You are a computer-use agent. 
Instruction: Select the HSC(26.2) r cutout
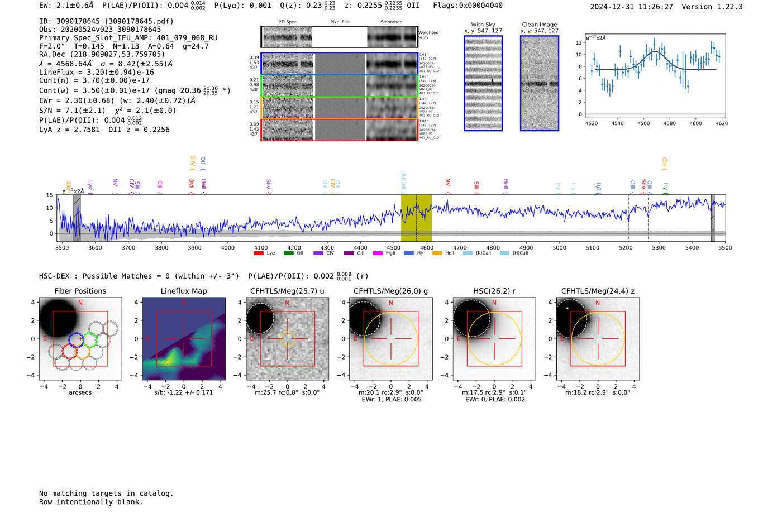tap(494, 339)
